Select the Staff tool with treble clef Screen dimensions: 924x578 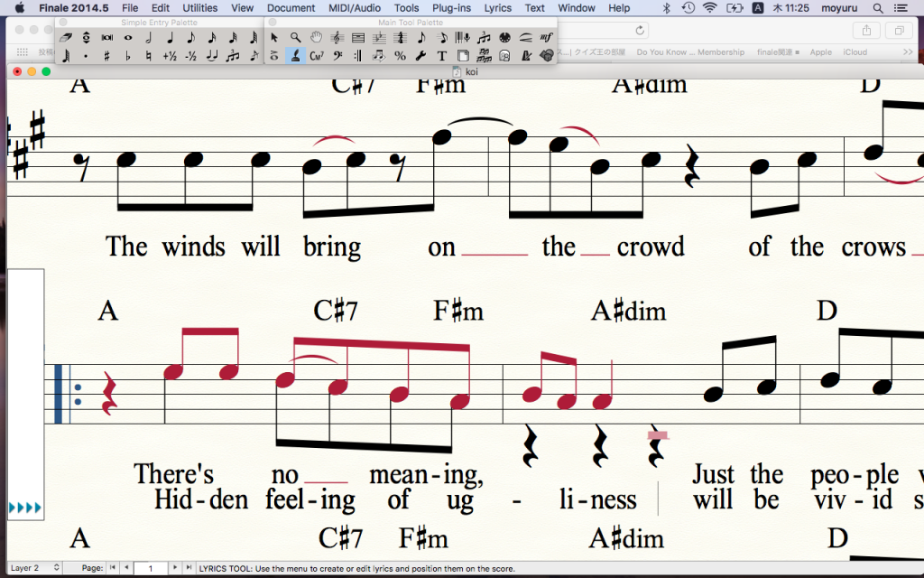click(337, 38)
